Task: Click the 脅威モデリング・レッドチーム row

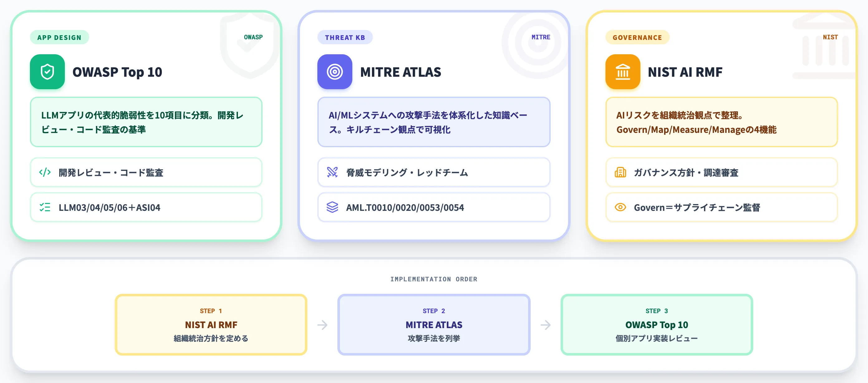Action: (x=434, y=172)
